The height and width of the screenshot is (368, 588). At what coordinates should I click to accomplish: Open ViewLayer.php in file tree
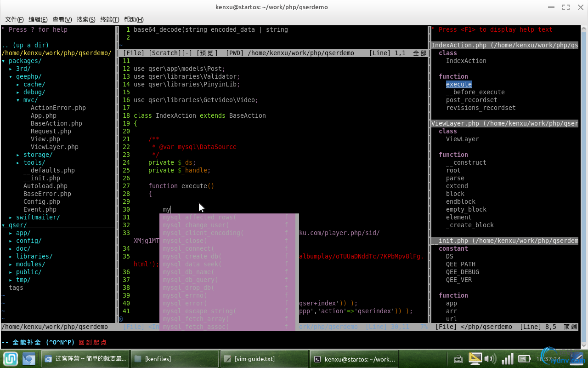click(x=55, y=147)
